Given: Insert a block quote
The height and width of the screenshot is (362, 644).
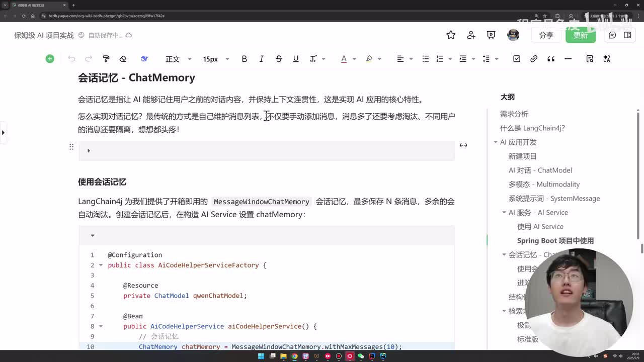Looking at the screenshot, I should [551, 59].
